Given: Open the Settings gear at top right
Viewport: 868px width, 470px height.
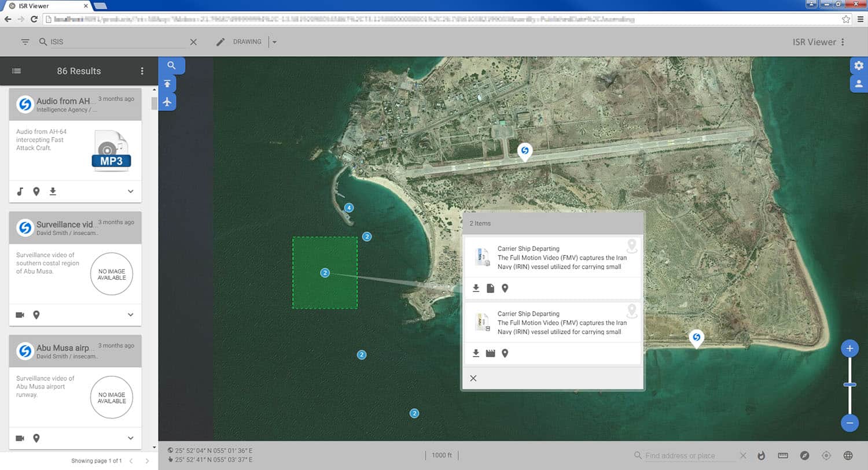Looking at the screenshot, I should pos(859,65).
